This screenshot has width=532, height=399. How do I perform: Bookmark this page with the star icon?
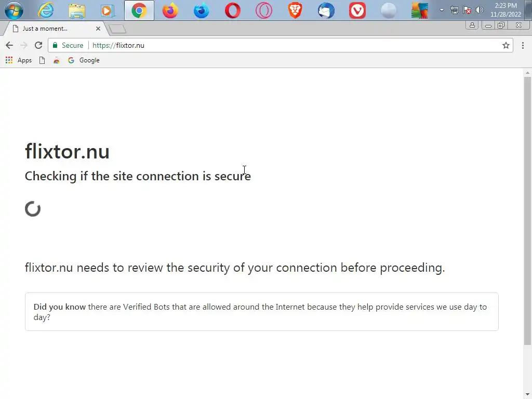pyautogui.click(x=506, y=46)
